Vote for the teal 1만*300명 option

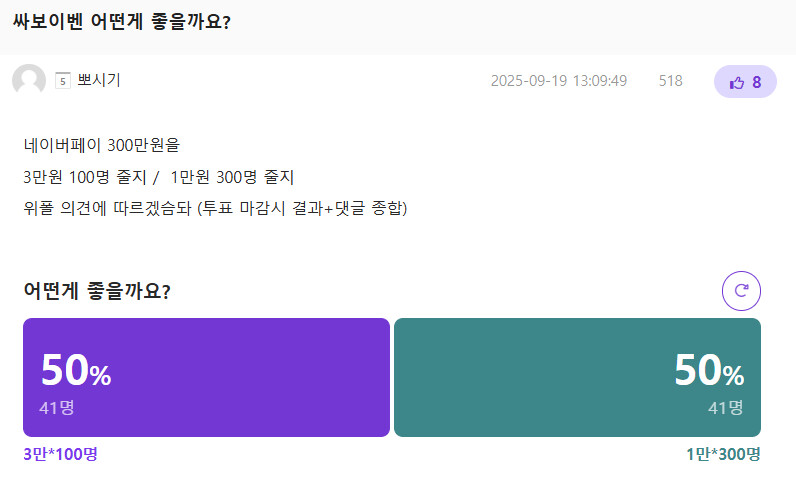tap(577, 377)
